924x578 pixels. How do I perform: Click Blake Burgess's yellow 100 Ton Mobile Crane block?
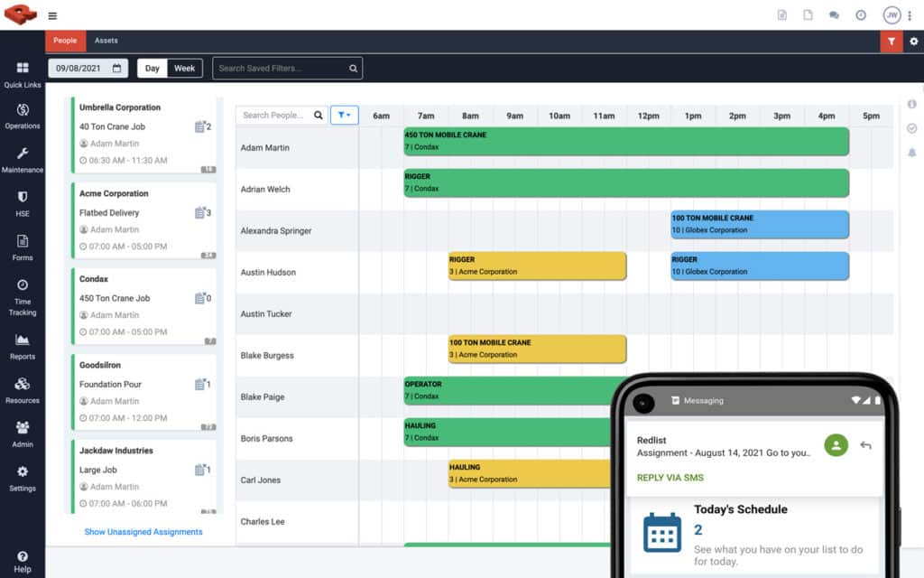pyautogui.click(x=537, y=349)
